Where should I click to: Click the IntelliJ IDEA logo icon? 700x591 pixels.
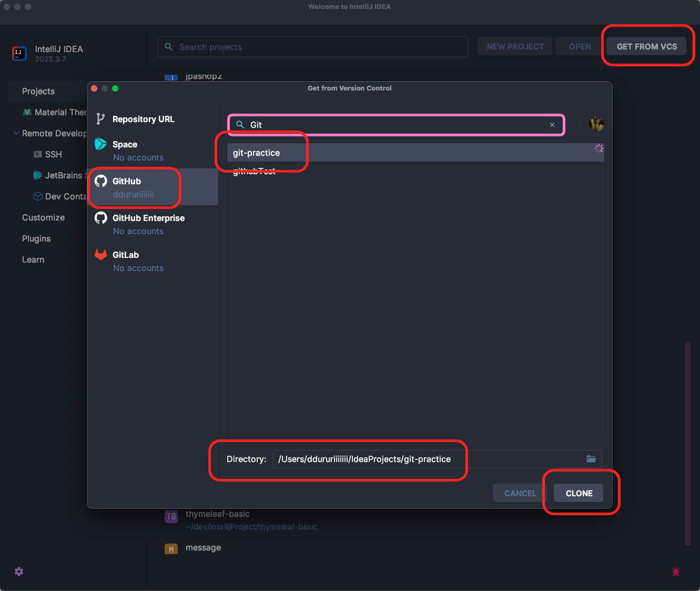tap(19, 53)
